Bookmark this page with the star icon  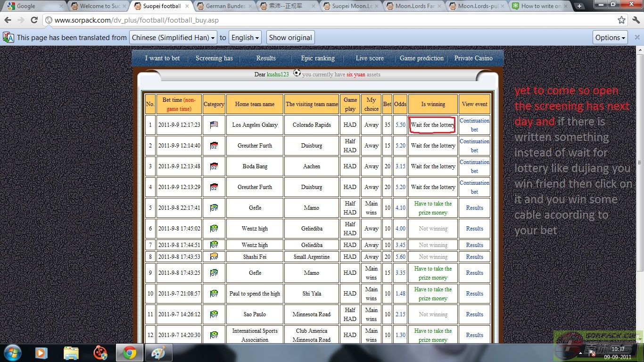click(x=622, y=20)
